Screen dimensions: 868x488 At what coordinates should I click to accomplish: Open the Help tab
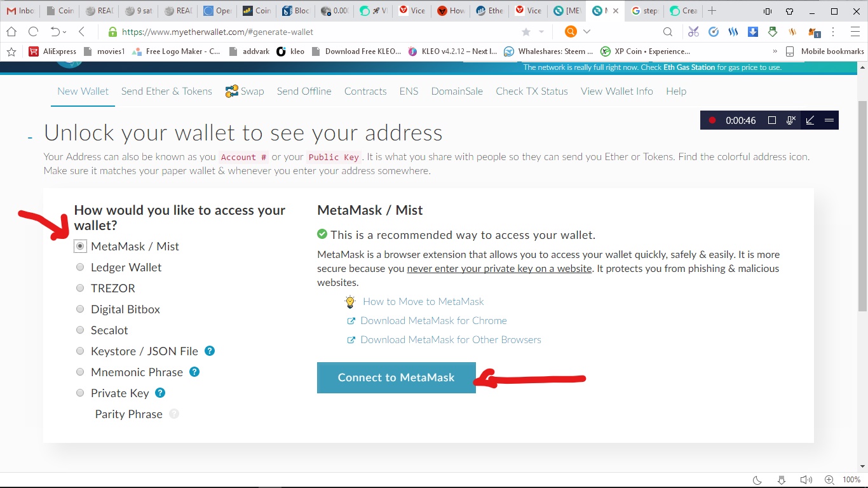click(x=676, y=91)
